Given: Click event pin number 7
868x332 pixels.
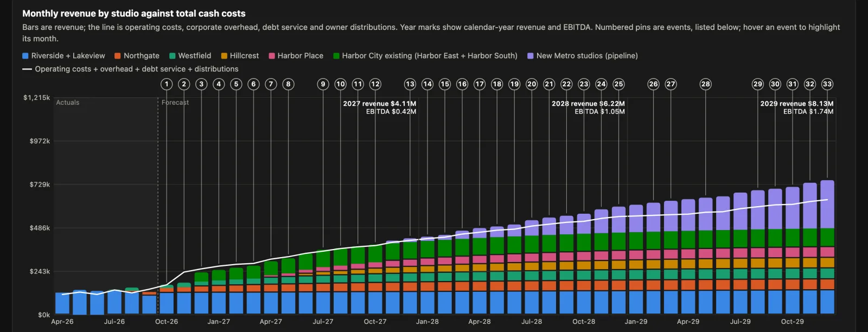Looking at the screenshot, I should [x=271, y=84].
